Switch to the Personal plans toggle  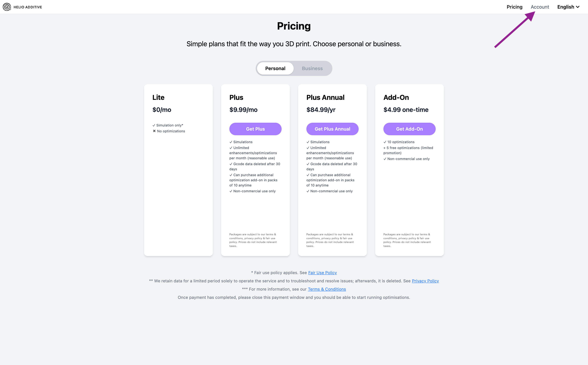pyautogui.click(x=275, y=69)
